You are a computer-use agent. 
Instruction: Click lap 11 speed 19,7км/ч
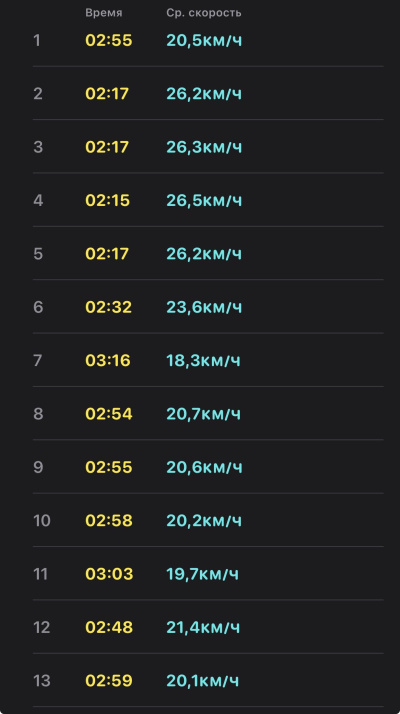point(202,574)
